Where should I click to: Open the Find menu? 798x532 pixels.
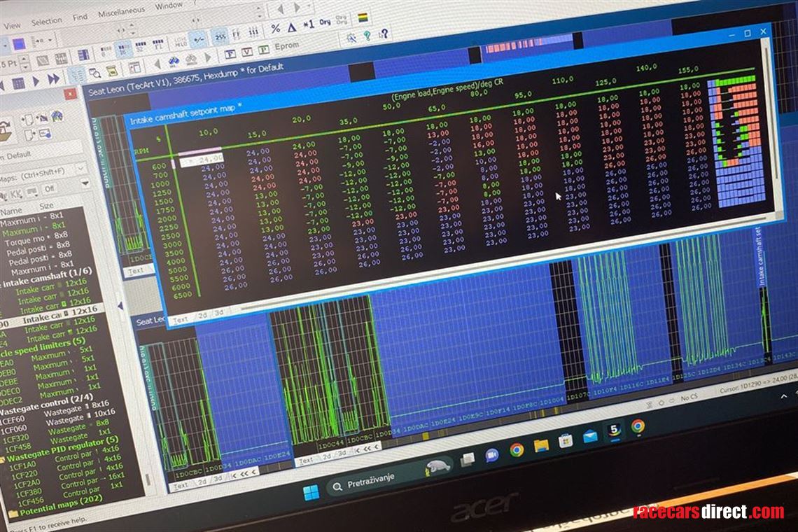[80, 17]
